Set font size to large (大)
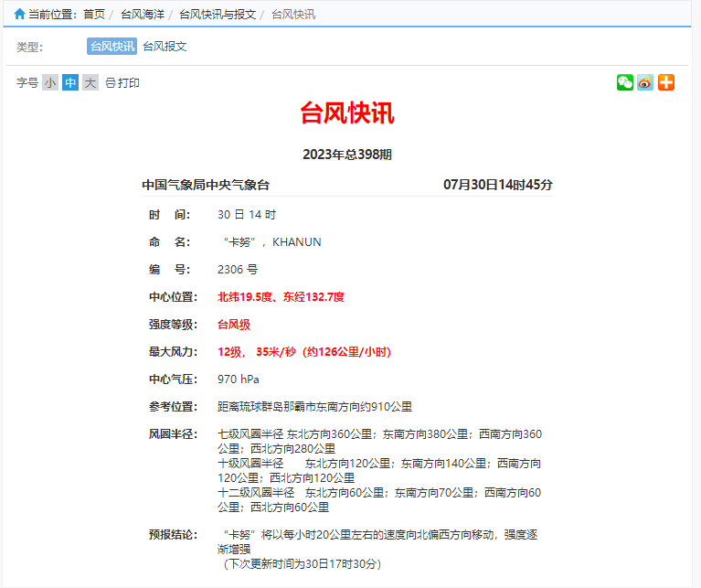Viewport: 701px width, 588px height. (90, 83)
